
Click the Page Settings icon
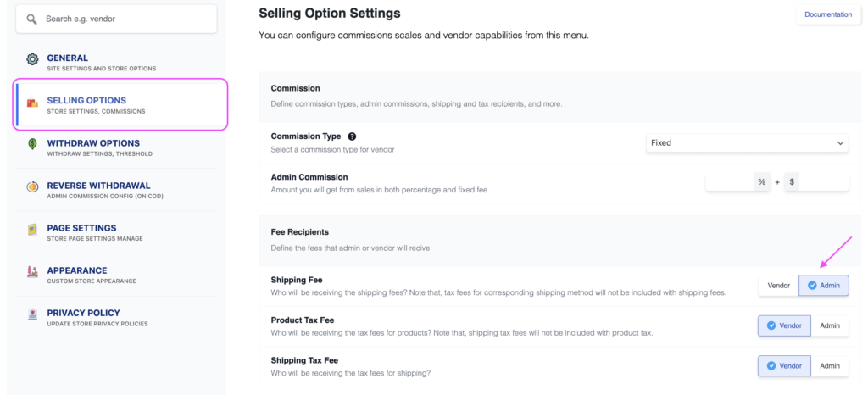tap(32, 230)
